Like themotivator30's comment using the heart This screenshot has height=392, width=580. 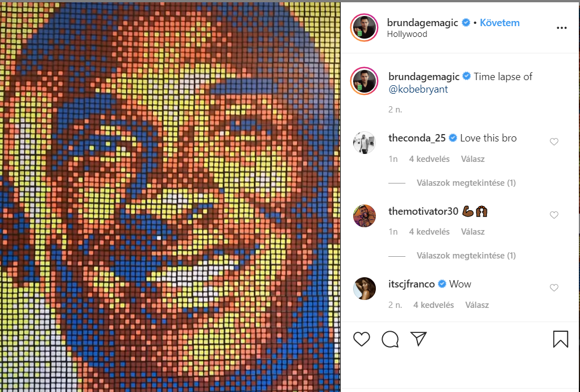point(554,215)
